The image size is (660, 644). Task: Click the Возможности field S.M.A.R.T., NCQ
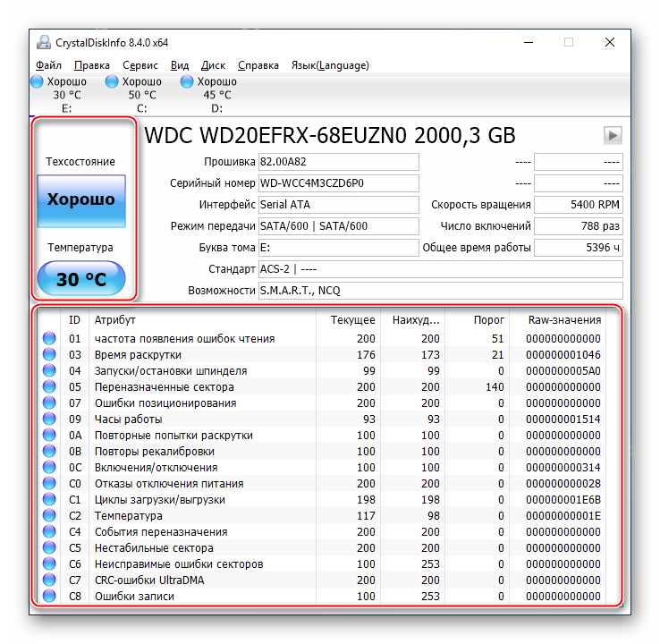pos(440,291)
